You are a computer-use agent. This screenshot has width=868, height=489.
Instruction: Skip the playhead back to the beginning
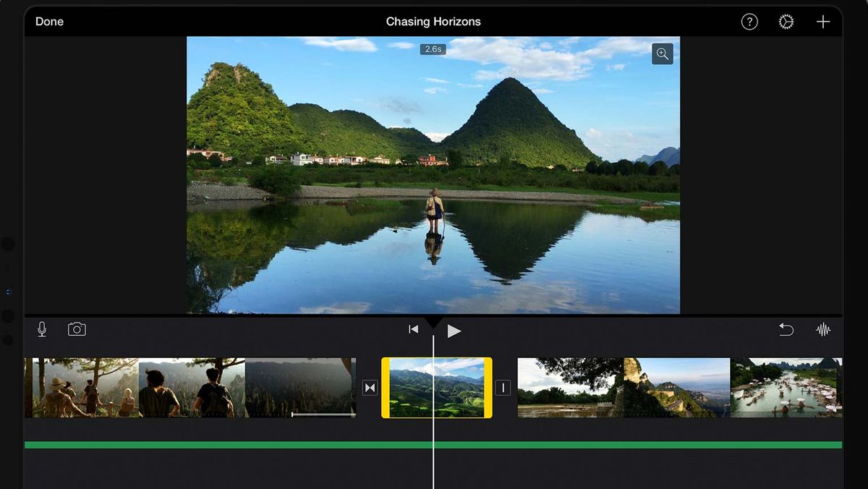click(413, 329)
